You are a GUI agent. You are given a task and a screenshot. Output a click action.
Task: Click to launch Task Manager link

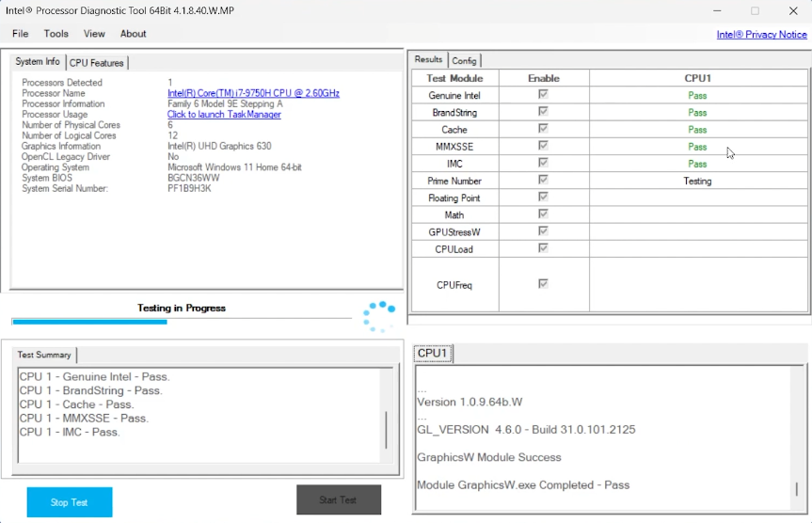224,115
